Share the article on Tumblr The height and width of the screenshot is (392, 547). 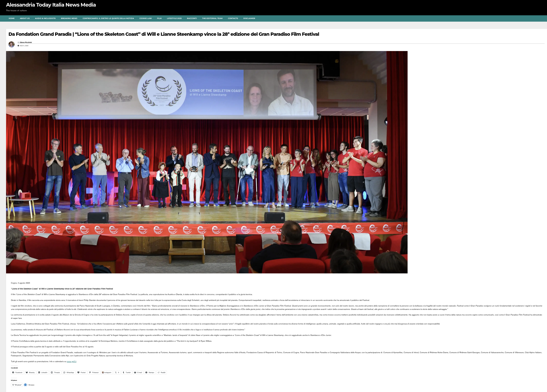[x=127, y=372]
